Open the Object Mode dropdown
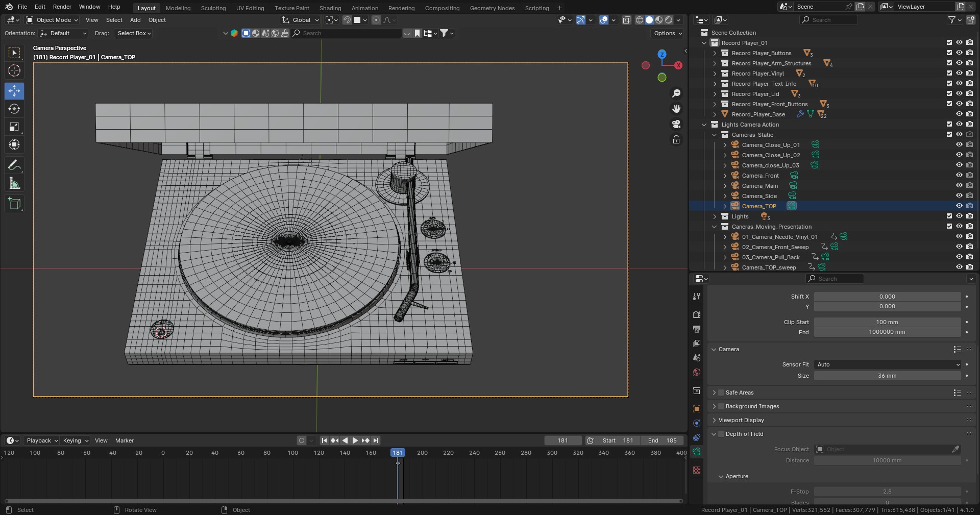Viewport: 980px width, 515px height. point(52,20)
